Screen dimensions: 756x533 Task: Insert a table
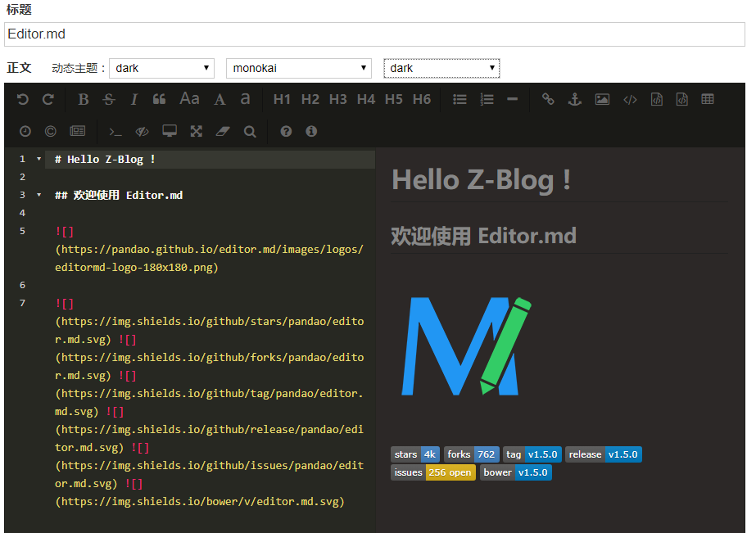[x=708, y=99]
